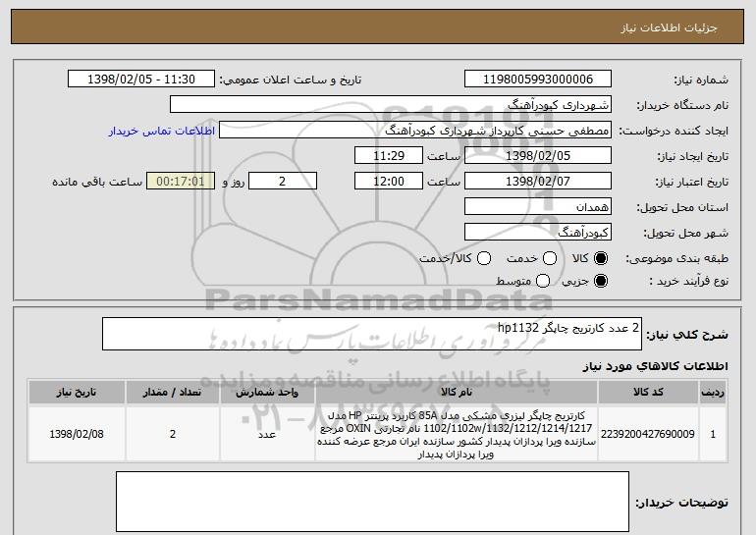Click the شرح کلی نیاز label
Viewport: 756px width, 535px height.
click(687, 334)
